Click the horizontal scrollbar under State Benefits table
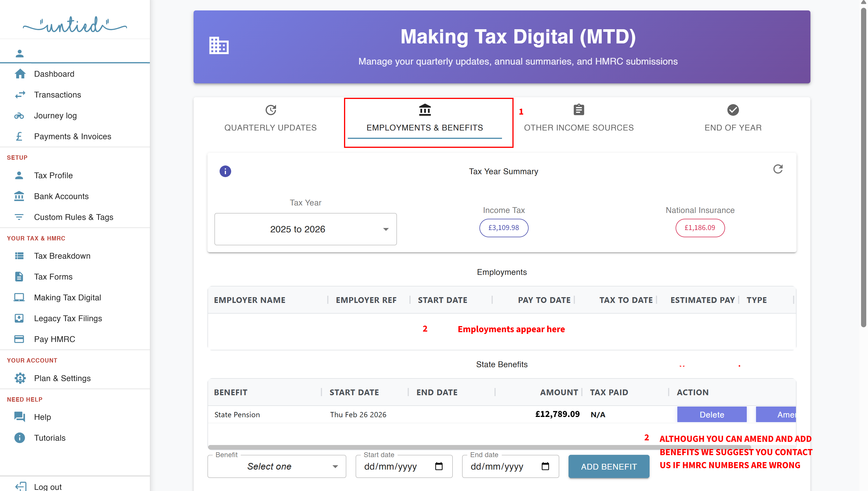 point(479,447)
